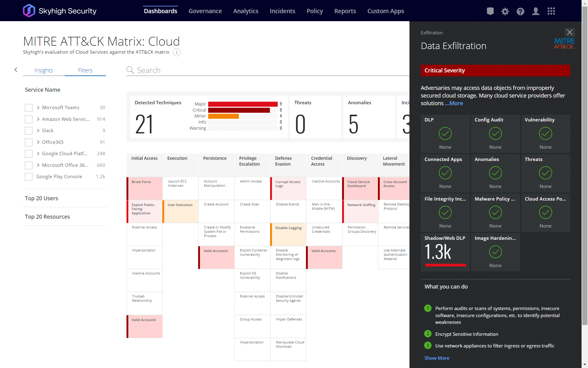Click the shield icon in header
Viewport: 588px width, 368px height.
click(x=490, y=11)
